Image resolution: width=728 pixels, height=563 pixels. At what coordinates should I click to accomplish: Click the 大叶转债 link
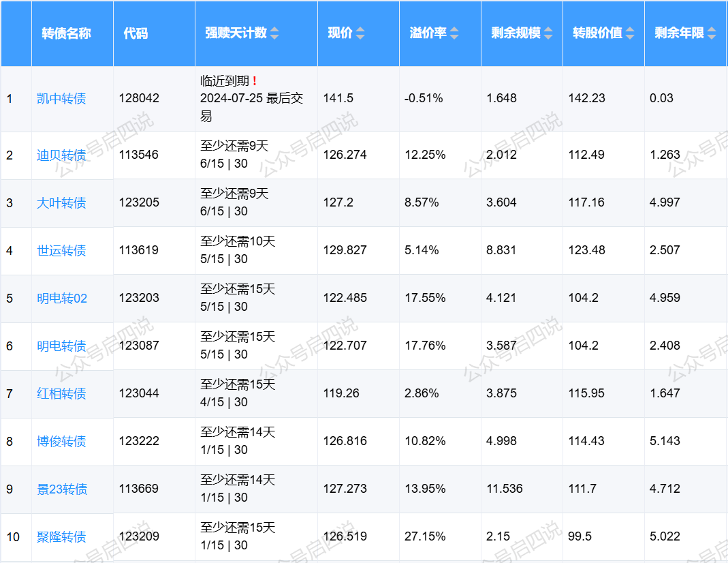point(61,202)
